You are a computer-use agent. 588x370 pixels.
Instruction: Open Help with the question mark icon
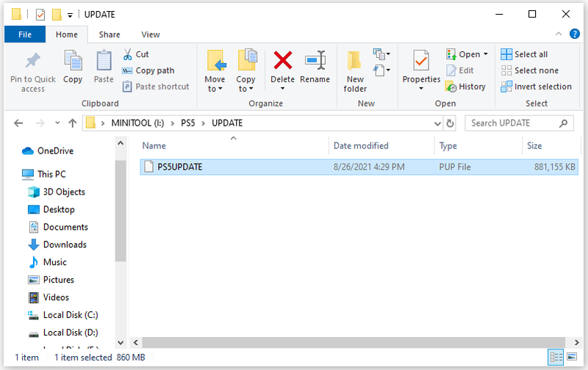(575, 34)
